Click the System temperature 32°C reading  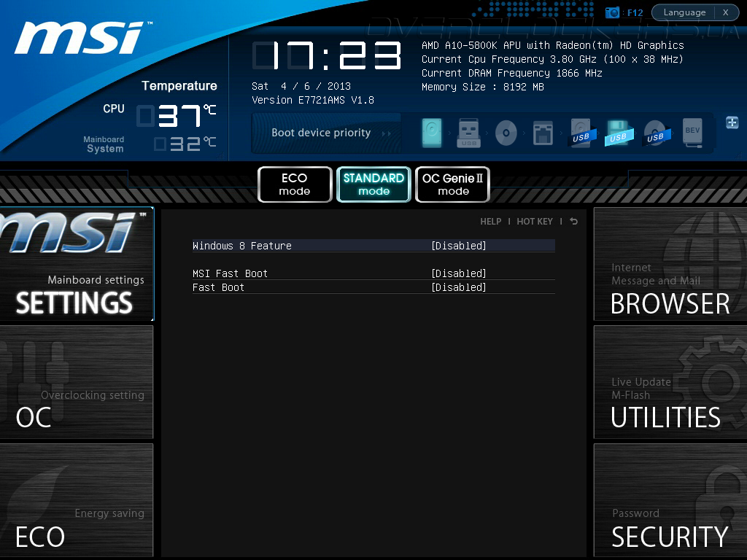185,144
